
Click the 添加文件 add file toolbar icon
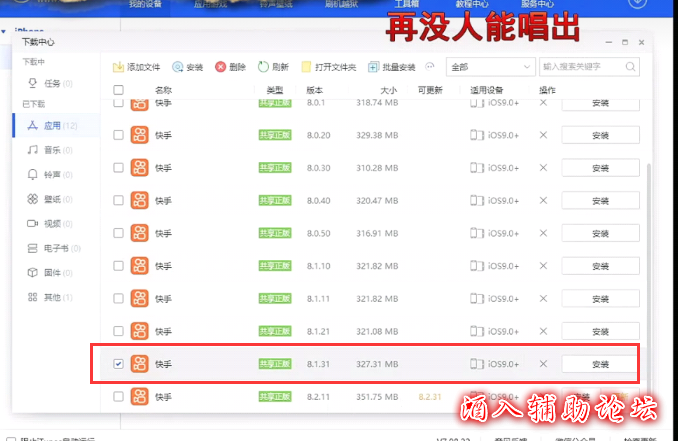coord(118,67)
